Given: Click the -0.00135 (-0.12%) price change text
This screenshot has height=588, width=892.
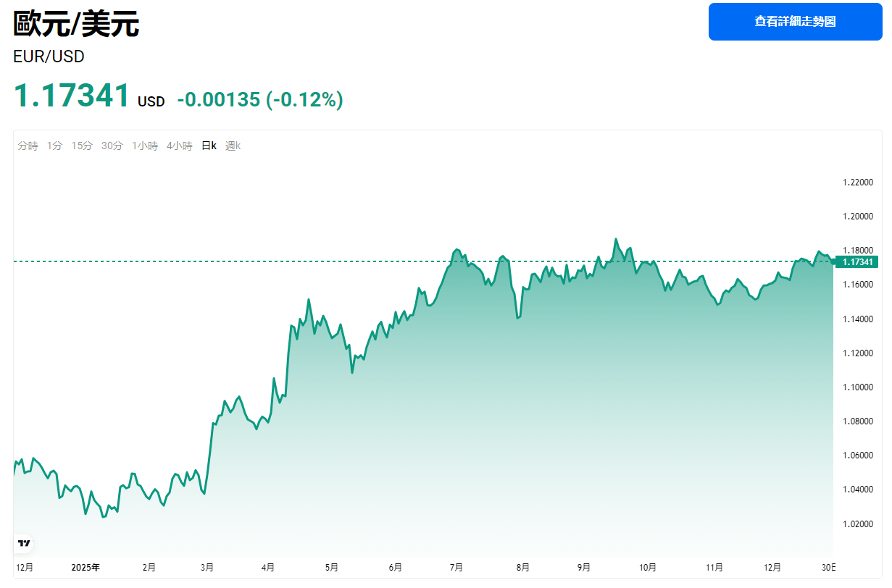Looking at the screenshot, I should point(259,99).
